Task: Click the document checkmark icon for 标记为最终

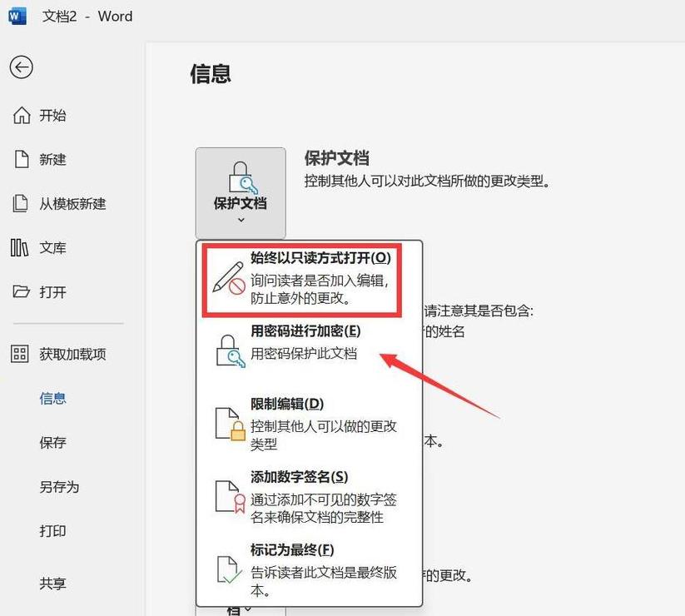Action: click(x=230, y=569)
